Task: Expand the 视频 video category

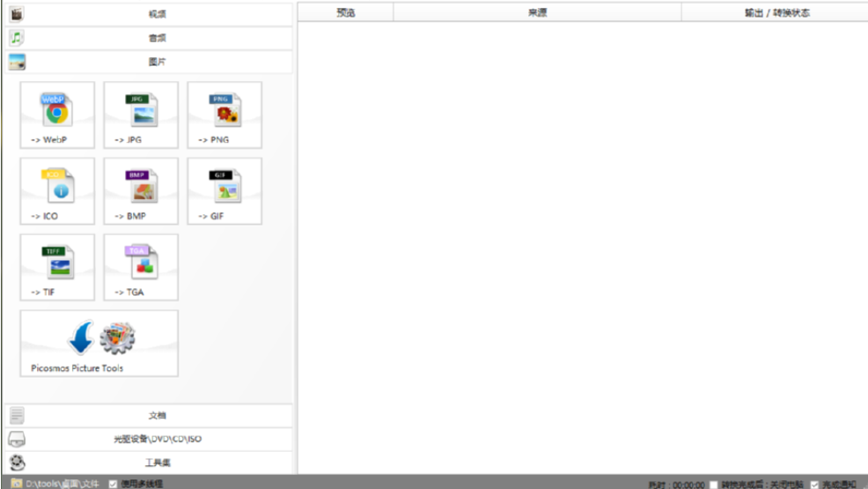Action: pos(149,14)
